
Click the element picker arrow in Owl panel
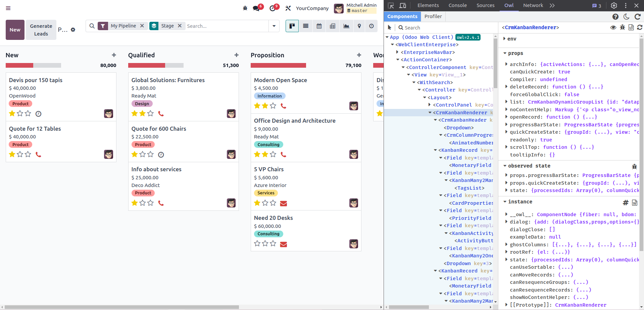click(x=389, y=27)
